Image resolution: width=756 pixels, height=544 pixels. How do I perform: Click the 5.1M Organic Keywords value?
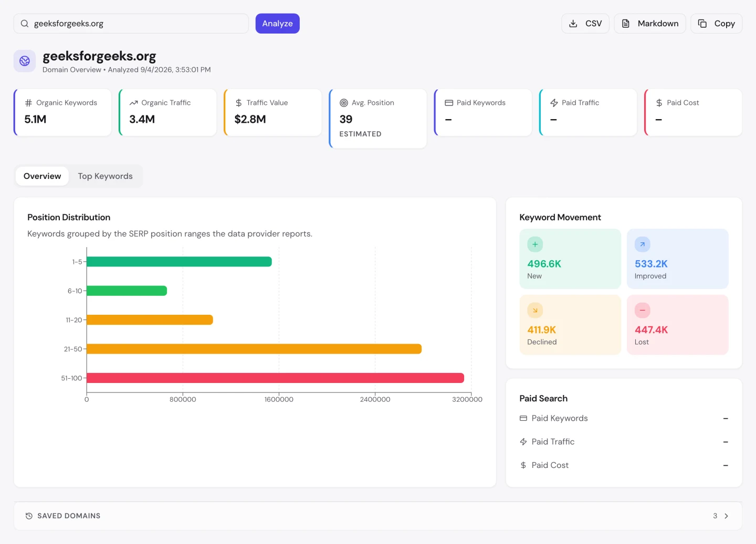(x=35, y=120)
